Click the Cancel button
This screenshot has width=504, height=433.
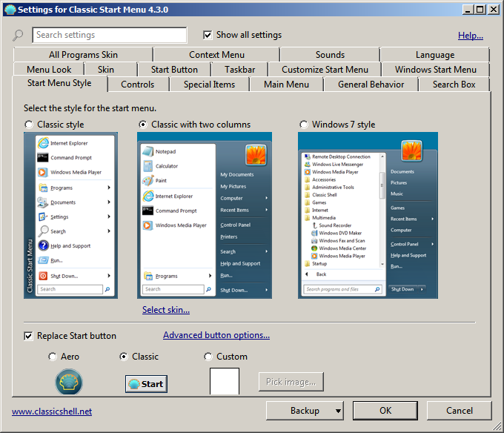click(x=459, y=411)
